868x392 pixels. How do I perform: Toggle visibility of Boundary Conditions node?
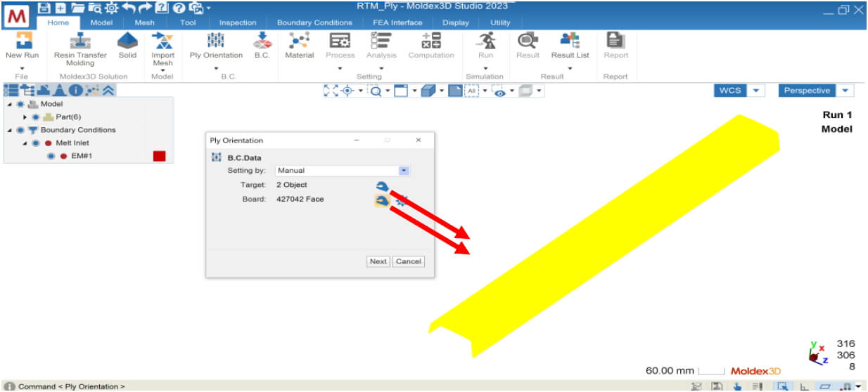click(x=20, y=130)
